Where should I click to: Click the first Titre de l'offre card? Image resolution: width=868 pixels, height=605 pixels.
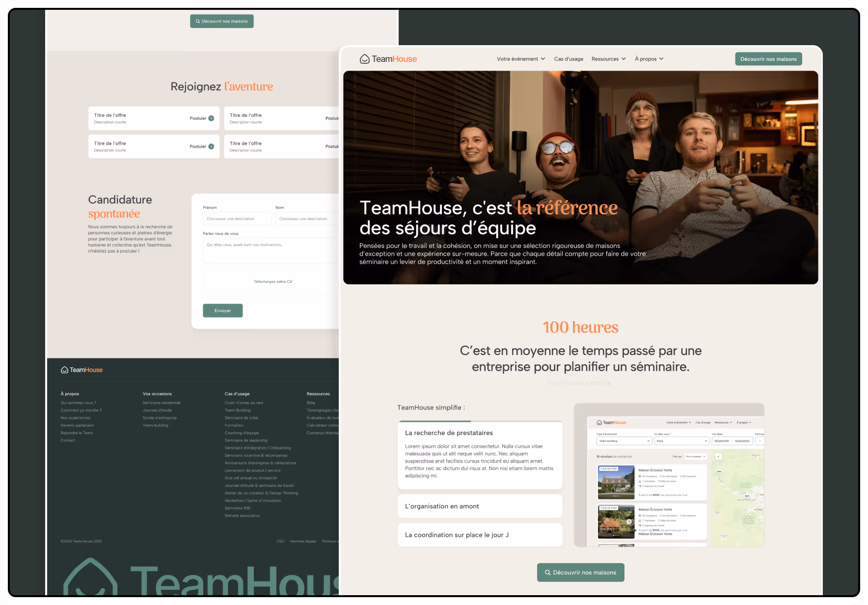pyautogui.click(x=154, y=118)
